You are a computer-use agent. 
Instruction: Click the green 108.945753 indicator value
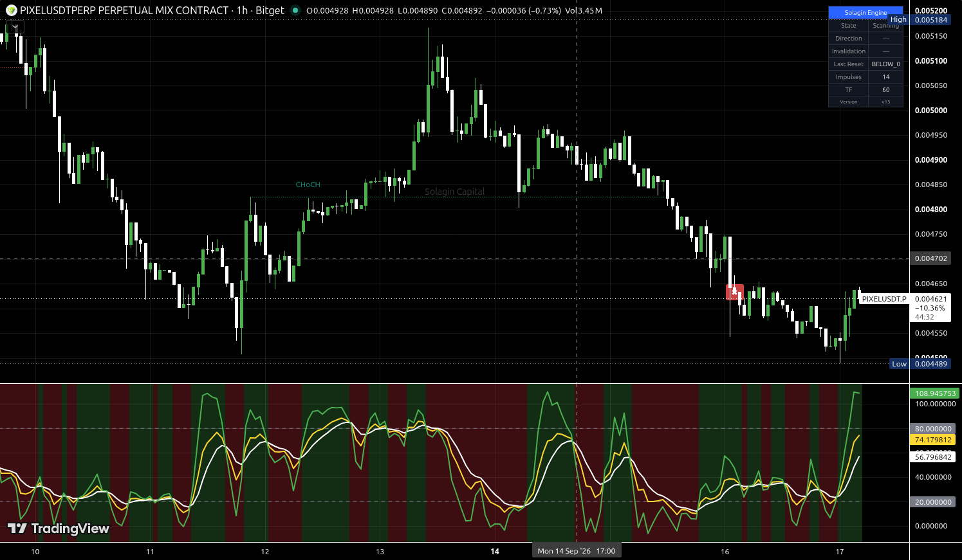(935, 393)
